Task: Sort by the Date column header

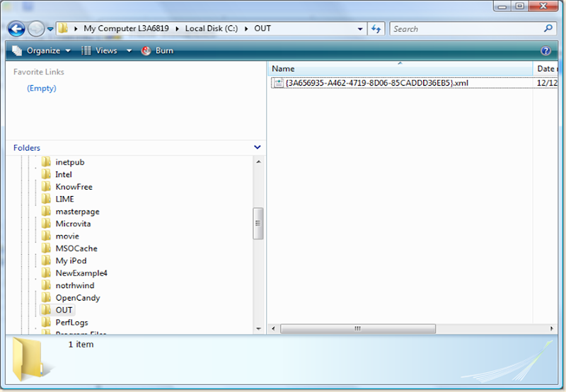Action: click(545, 69)
